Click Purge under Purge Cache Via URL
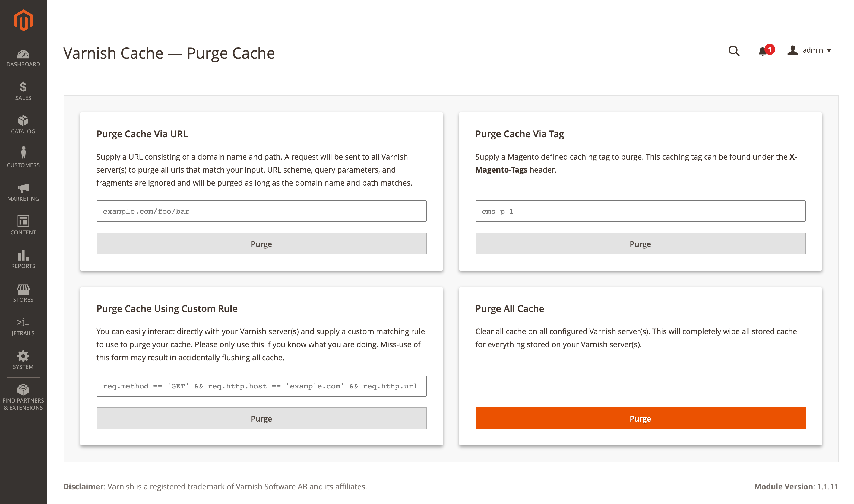Screen dimensions: 854x504 [261, 244]
